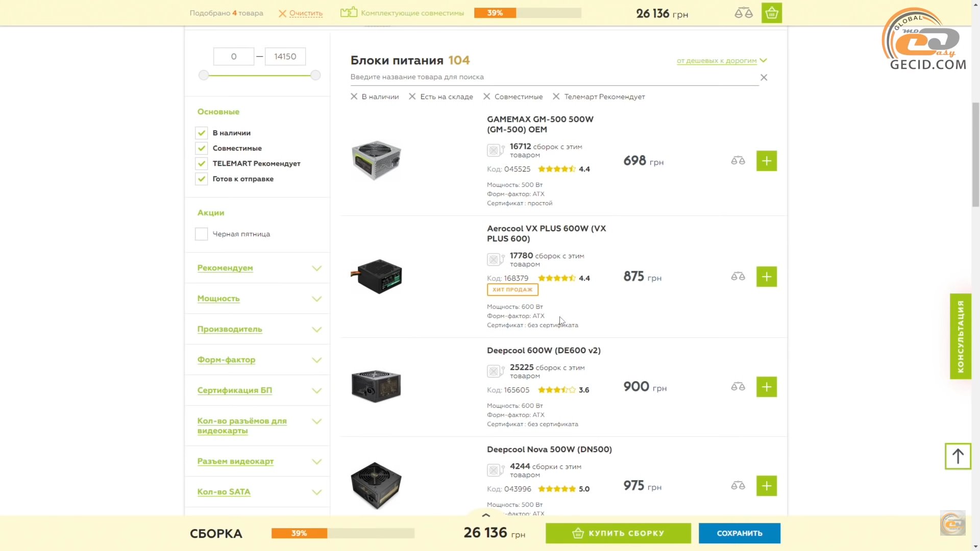Click the compatible components icon in top bar
The image size is (980, 551).
(349, 12)
